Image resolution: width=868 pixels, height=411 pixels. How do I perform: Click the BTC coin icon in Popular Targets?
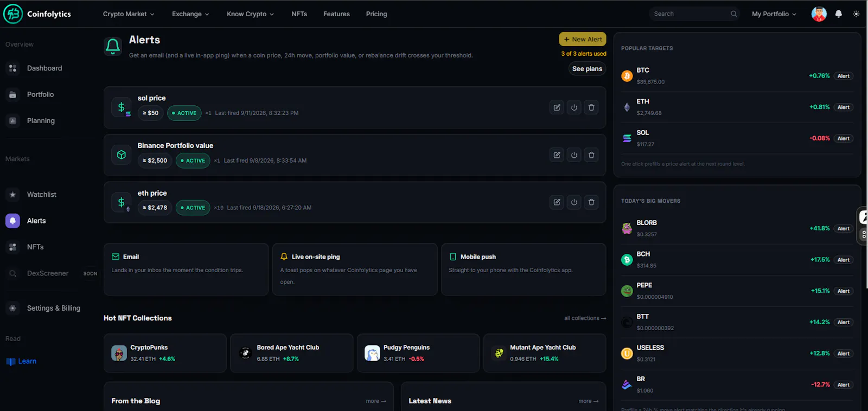pos(627,76)
